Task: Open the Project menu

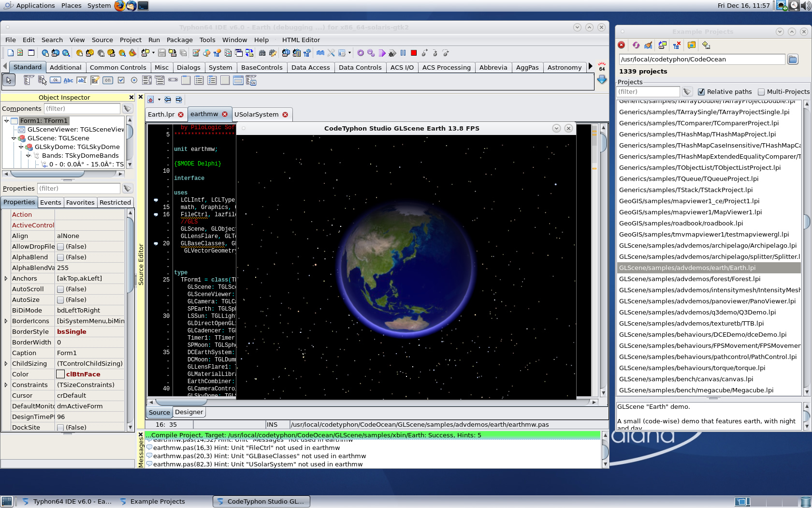Action: (x=130, y=40)
